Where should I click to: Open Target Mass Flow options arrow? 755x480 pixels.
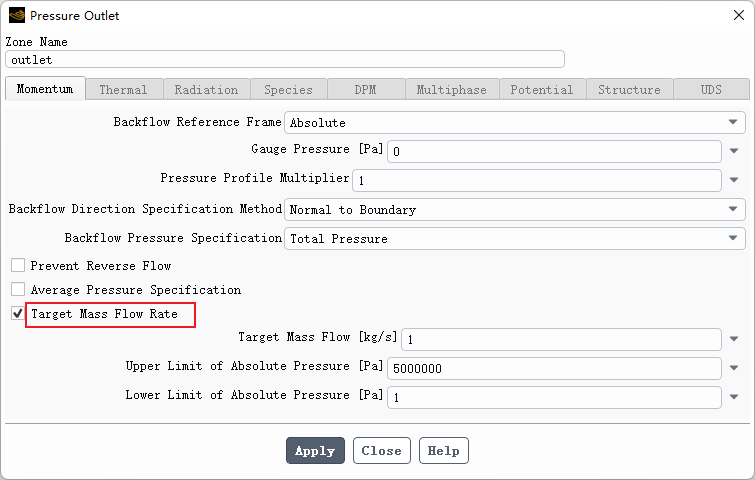(x=734, y=339)
